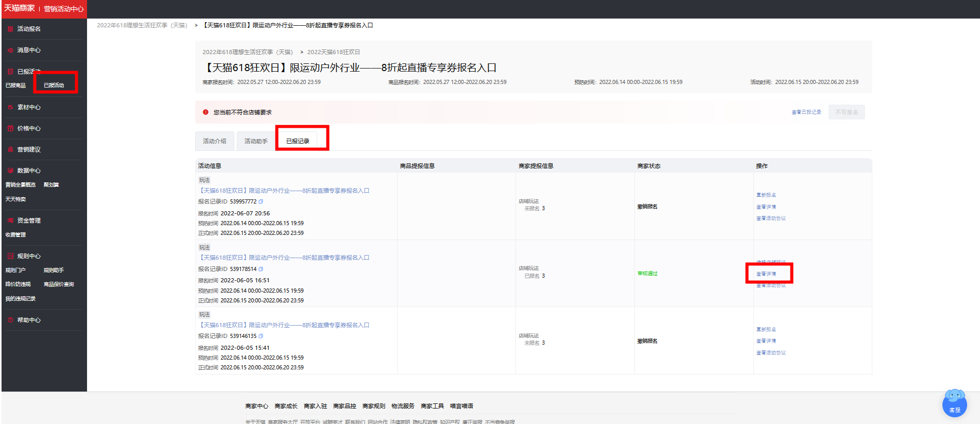Screen dimensions: 980x424
Task: Click the green 审核通过 status
Action: (x=647, y=274)
